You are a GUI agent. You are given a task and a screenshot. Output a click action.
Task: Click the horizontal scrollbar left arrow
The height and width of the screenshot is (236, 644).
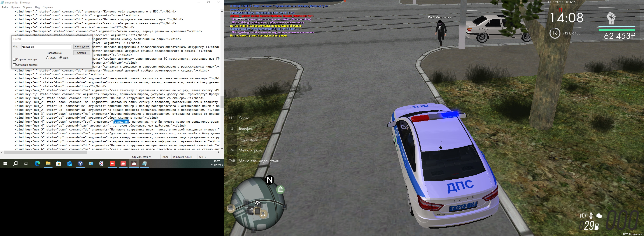click(x=2, y=152)
